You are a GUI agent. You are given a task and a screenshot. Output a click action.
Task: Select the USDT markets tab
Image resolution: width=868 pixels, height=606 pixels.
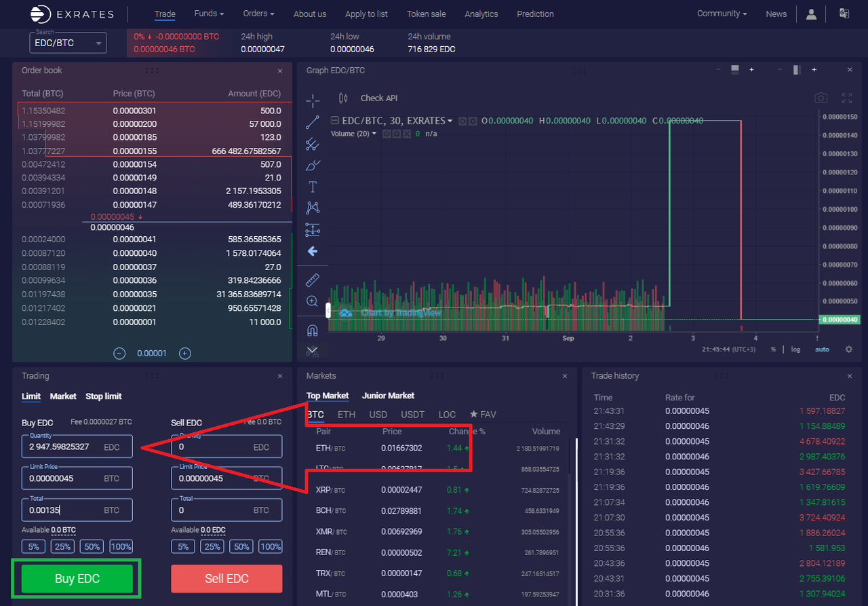click(x=412, y=414)
